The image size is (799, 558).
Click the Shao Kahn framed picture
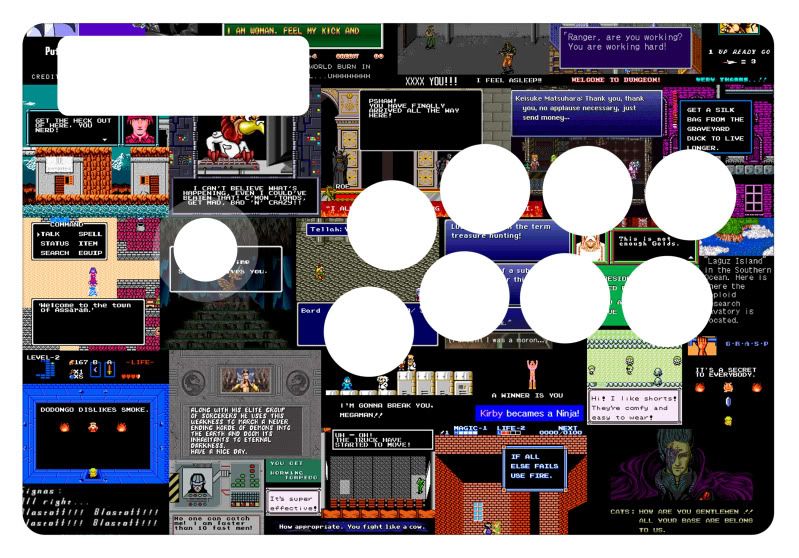pos(245,380)
